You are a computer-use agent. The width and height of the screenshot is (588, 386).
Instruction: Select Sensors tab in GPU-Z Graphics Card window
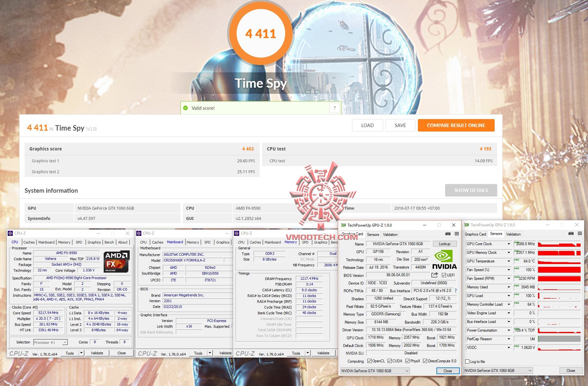click(x=373, y=235)
